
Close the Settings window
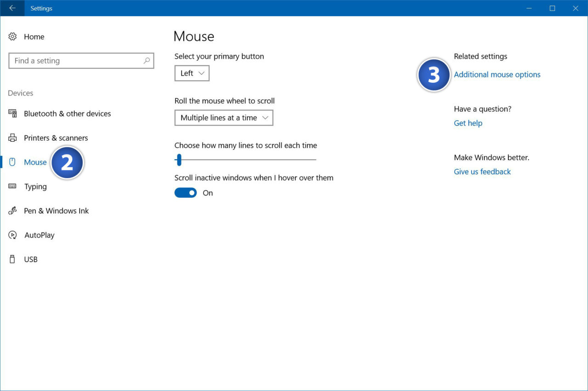576,8
